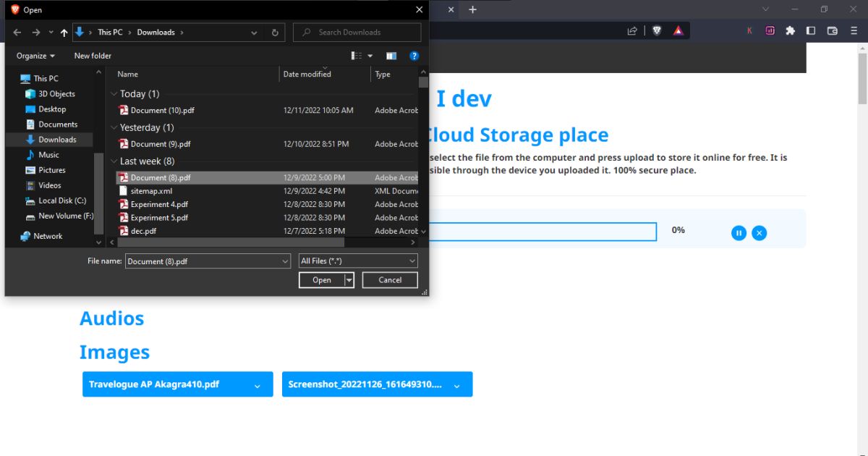Open the view options dropdown arrow
Screen dimensions: 868x456
click(x=370, y=56)
